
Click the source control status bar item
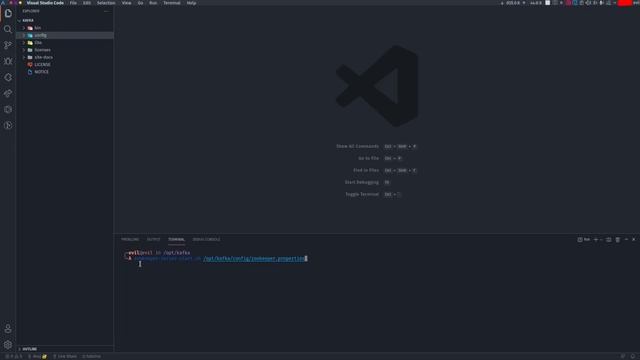[x=37, y=356]
